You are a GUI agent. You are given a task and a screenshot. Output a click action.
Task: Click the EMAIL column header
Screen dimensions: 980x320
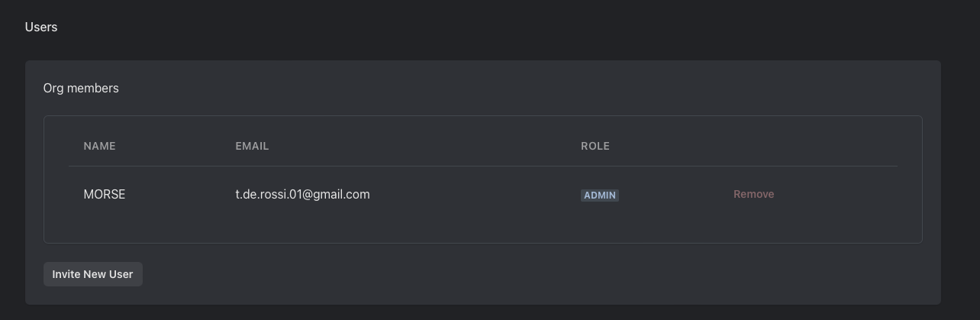click(252, 146)
